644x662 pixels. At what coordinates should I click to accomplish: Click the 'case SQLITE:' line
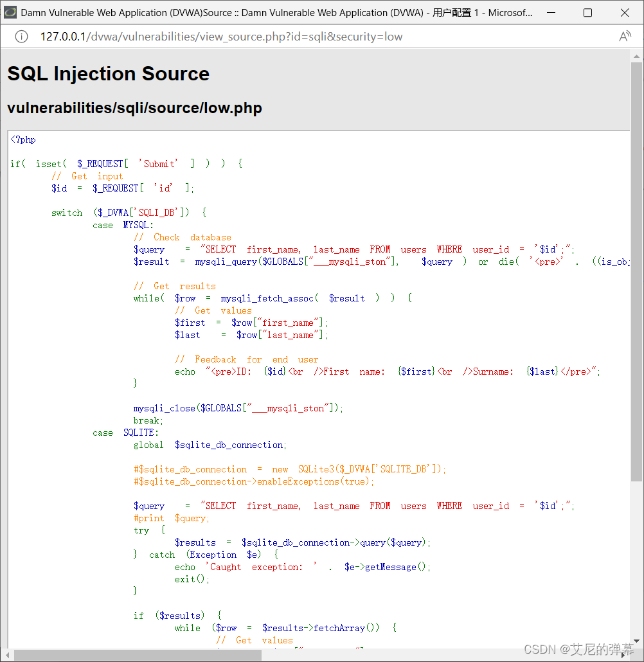pos(125,433)
